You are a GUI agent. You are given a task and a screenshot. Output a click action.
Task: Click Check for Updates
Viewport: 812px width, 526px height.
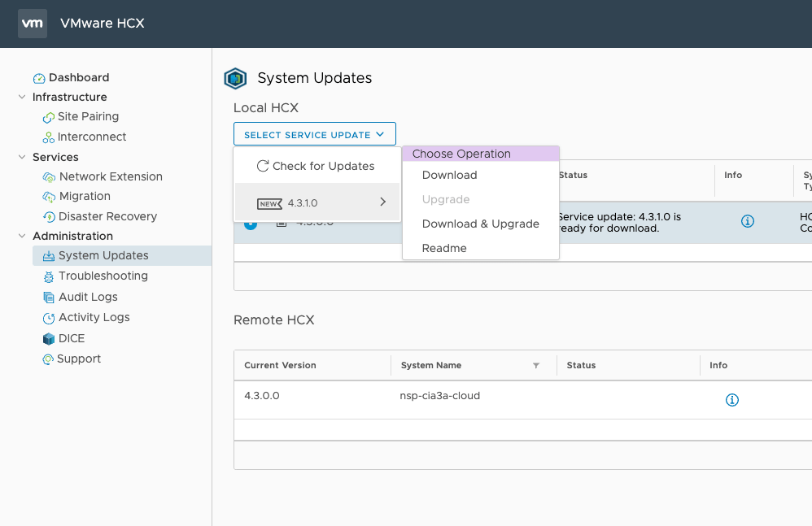coord(316,167)
